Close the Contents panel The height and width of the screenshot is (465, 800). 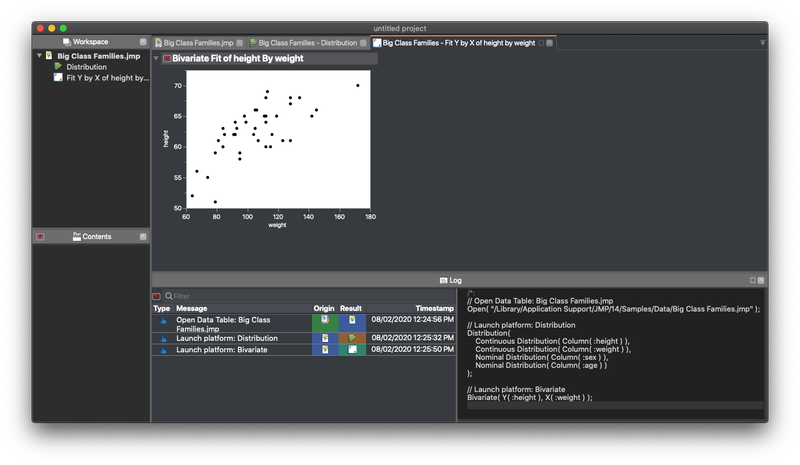[143, 237]
